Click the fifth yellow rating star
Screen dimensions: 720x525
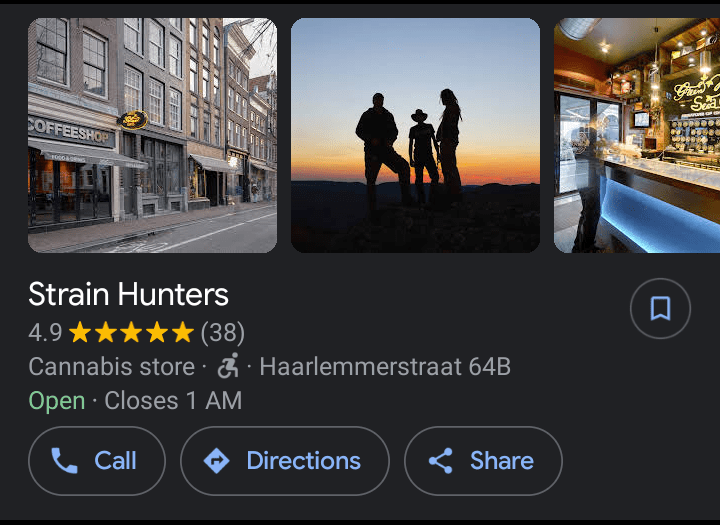pyautogui.click(x=183, y=332)
